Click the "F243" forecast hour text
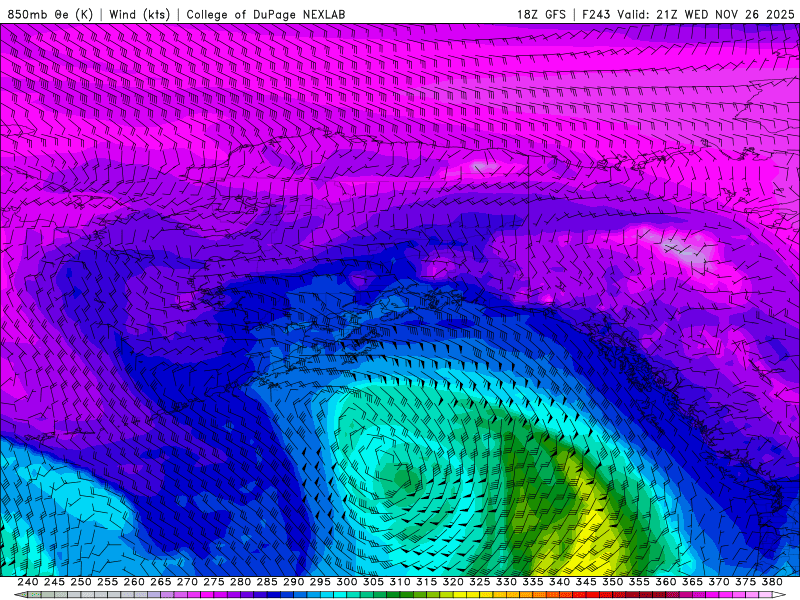800x600 pixels. 597,14
